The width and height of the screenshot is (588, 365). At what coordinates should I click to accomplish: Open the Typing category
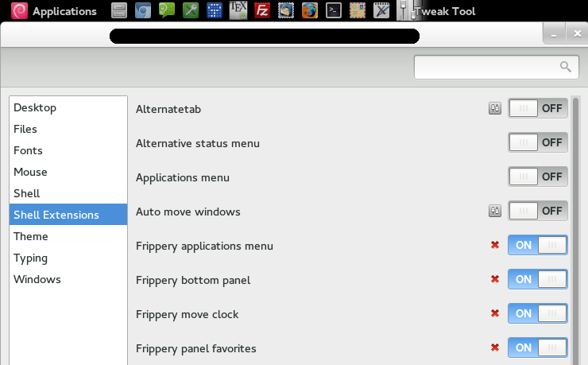[x=68, y=258]
